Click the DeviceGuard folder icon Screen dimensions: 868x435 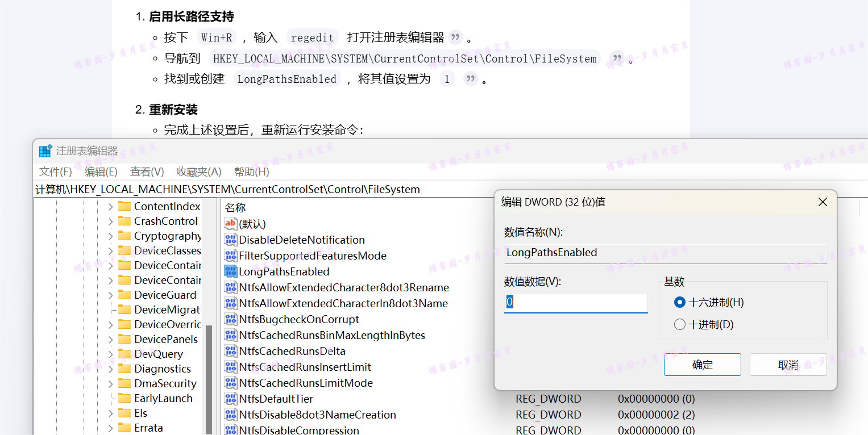click(124, 295)
